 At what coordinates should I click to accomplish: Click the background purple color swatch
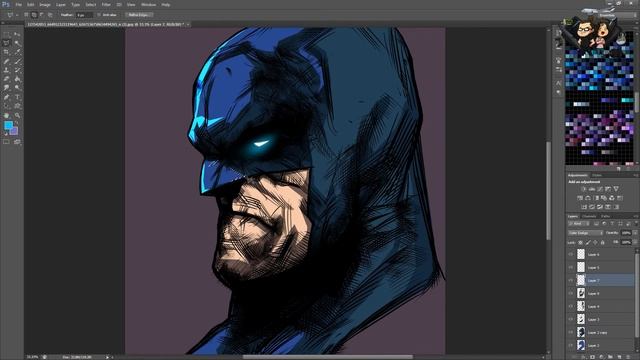tap(15, 131)
